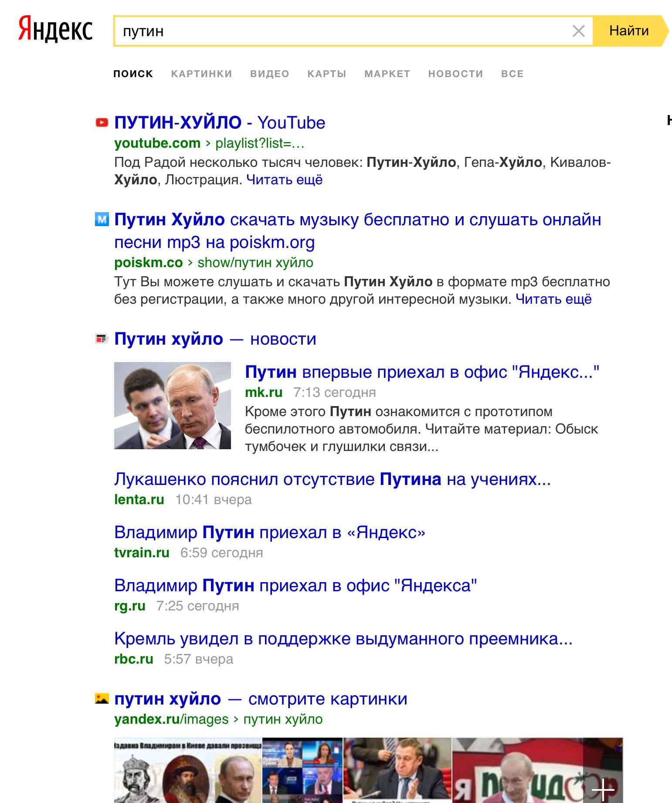Click the yandex.ru/images domain link
This screenshot has height=803, width=672.
pos(171,719)
